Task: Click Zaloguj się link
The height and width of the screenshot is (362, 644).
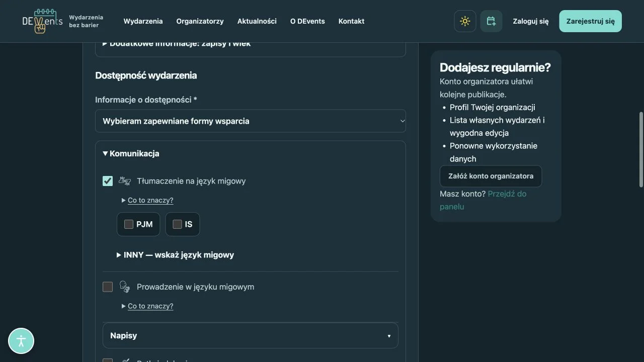Action: pyautogui.click(x=531, y=21)
